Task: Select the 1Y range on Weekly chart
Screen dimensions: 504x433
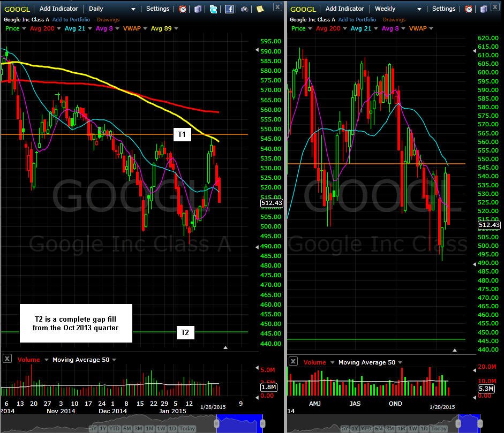Action: [x=355, y=429]
